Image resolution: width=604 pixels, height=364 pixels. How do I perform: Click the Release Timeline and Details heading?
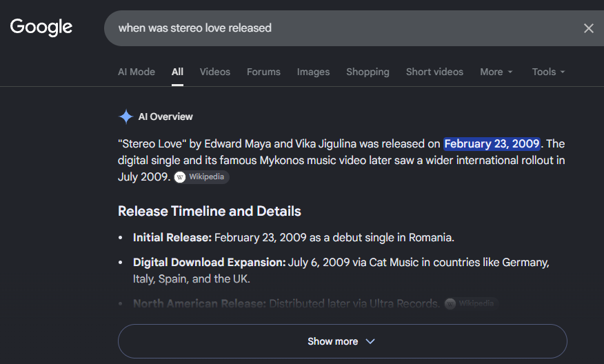pos(209,211)
